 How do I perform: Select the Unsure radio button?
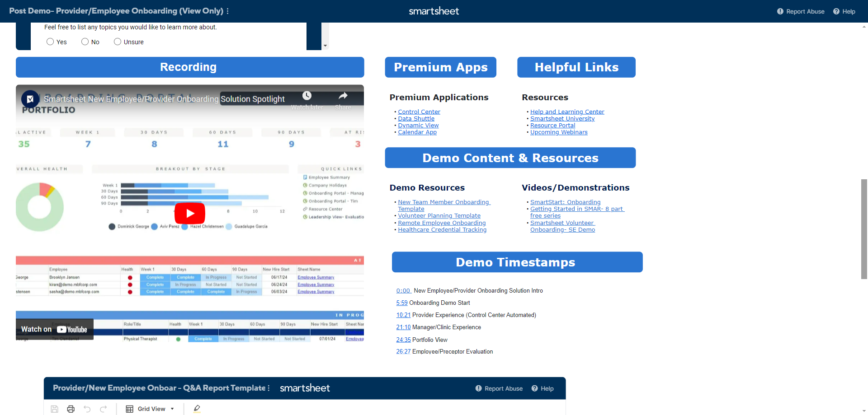(118, 42)
